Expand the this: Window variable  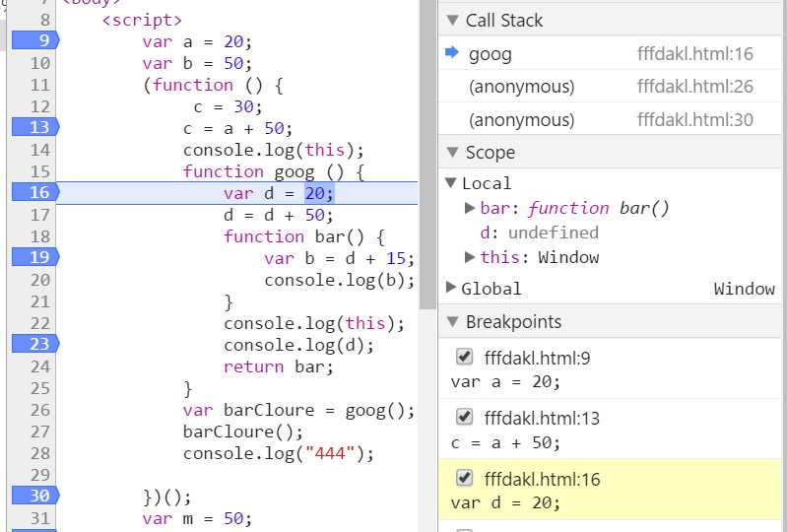coord(471,257)
